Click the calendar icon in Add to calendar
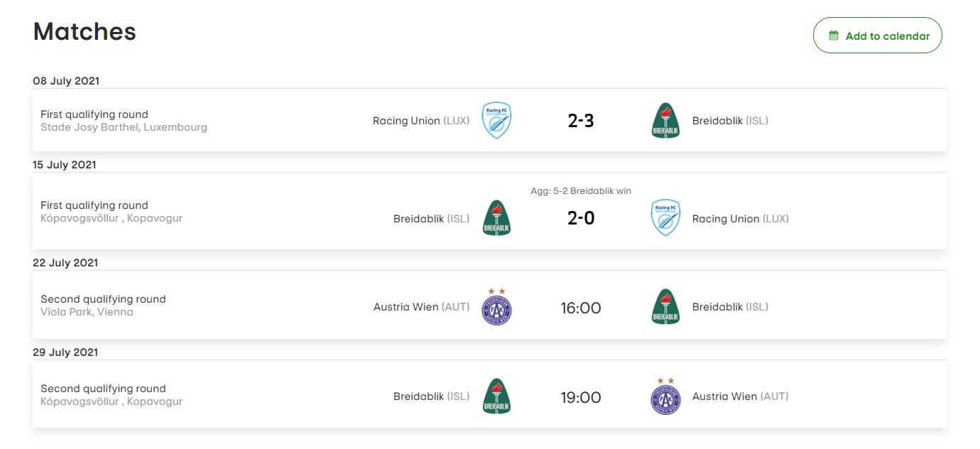The image size is (980, 449). [834, 36]
